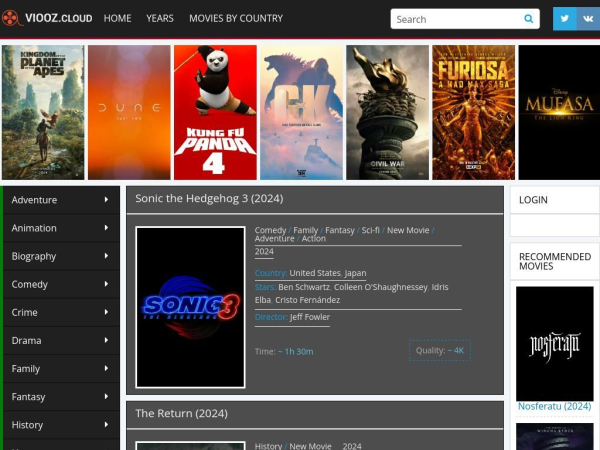
Task: Click the search magnifier icon
Action: point(528,19)
